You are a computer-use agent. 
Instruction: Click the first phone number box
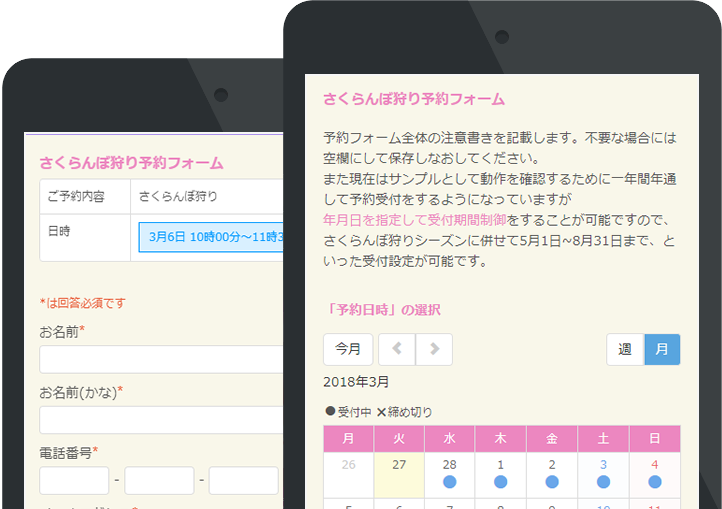click(x=74, y=481)
